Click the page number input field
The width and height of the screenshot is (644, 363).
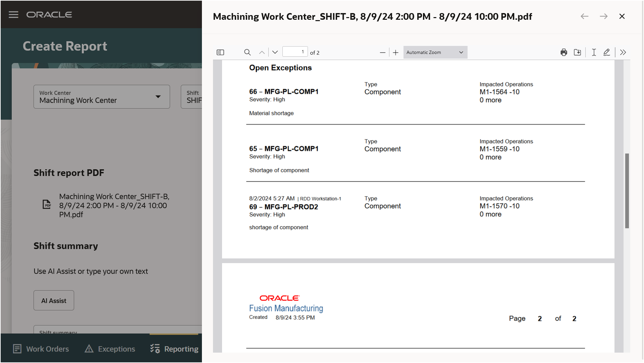(x=295, y=52)
